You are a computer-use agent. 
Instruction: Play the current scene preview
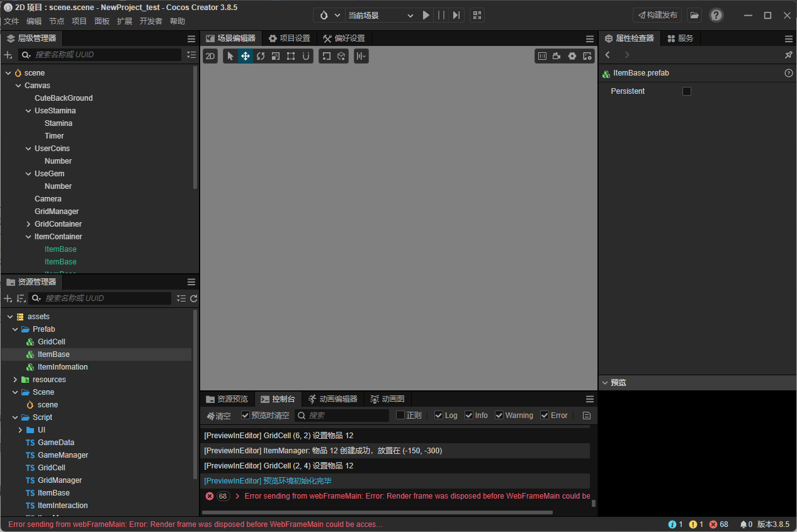pyautogui.click(x=426, y=15)
